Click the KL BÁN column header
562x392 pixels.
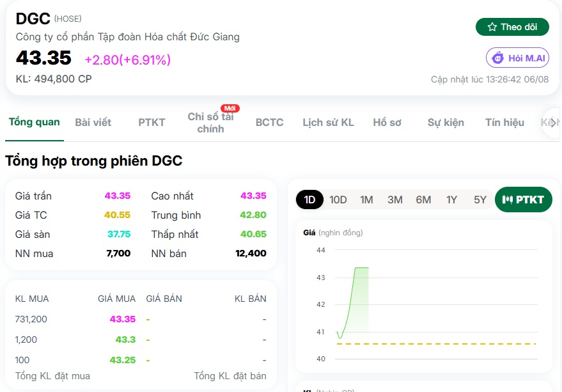click(x=251, y=299)
